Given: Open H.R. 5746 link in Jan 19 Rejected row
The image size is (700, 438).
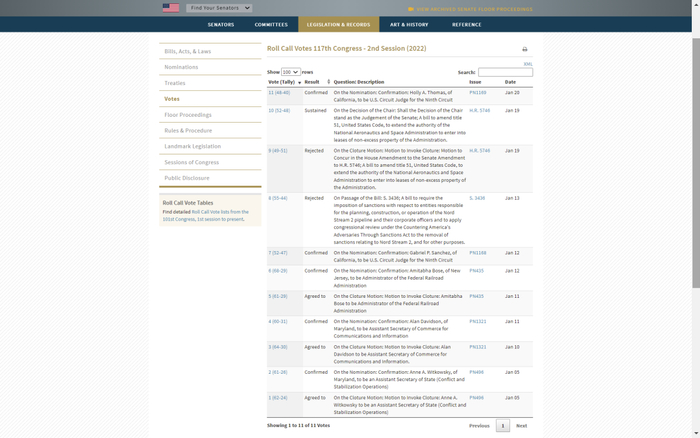Looking at the screenshot, I should click(479, 150).
